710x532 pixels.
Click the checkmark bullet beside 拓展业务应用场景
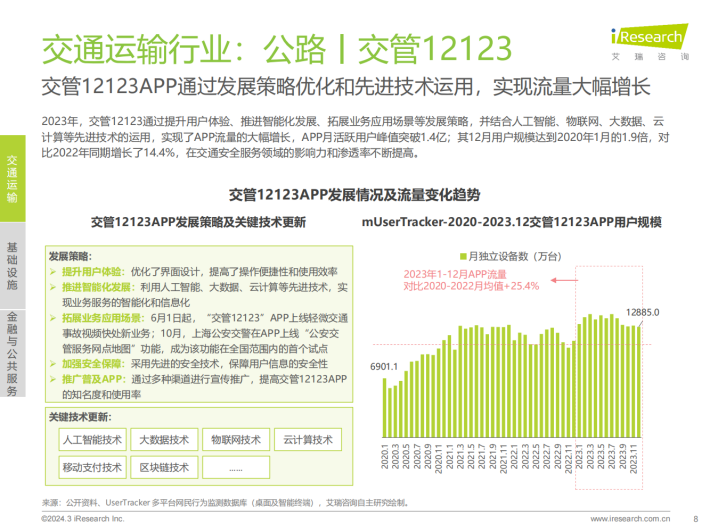55,318
